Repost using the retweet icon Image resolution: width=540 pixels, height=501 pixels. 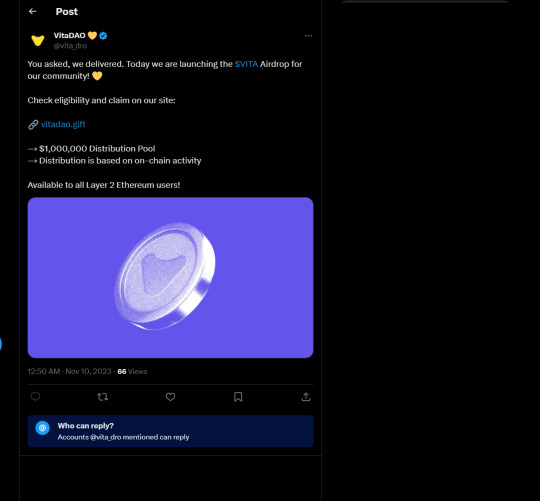(103, 397)
